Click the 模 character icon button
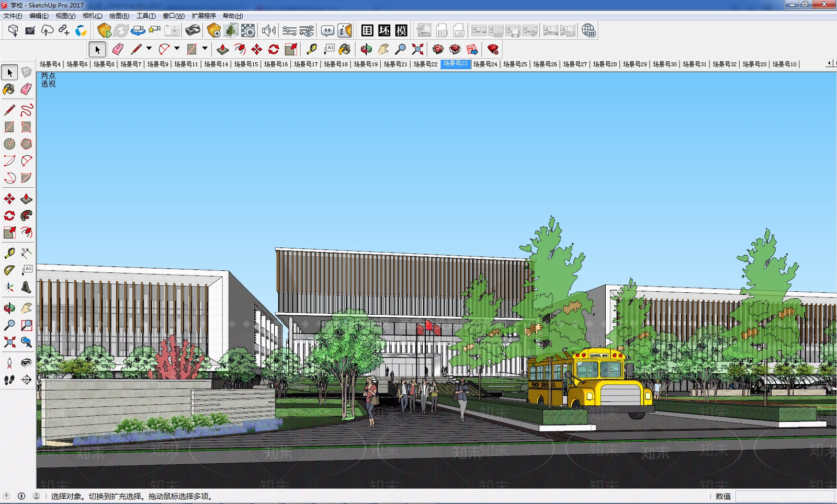 click(401, 31)
